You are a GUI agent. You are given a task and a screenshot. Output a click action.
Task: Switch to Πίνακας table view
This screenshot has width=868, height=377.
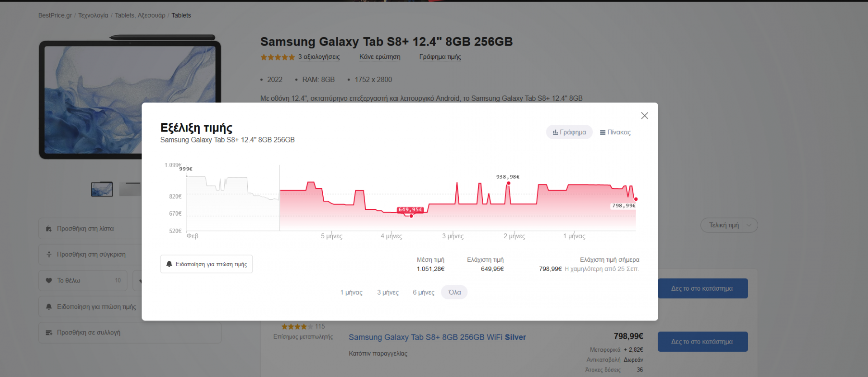(x=615, y=132)
